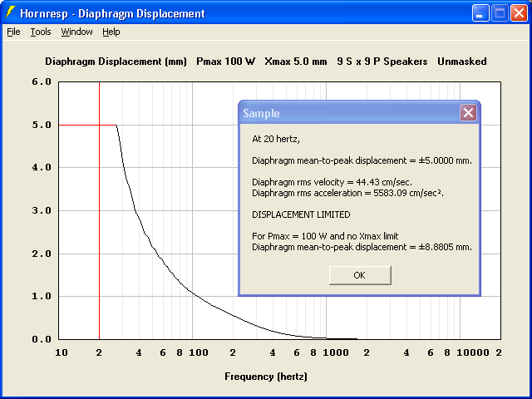
Task: Click the Hornresp lightning bolt title icon
Action: point(10,13)
